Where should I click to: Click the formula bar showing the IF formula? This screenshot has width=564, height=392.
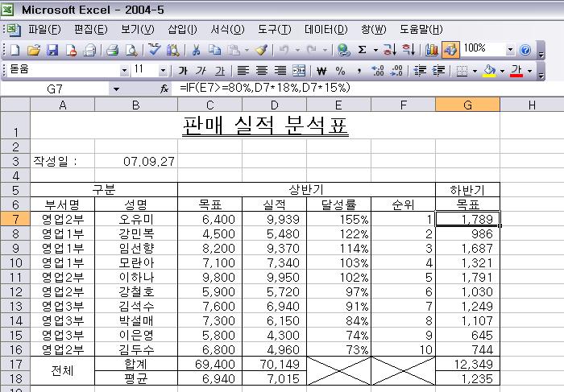click(367, 88)
